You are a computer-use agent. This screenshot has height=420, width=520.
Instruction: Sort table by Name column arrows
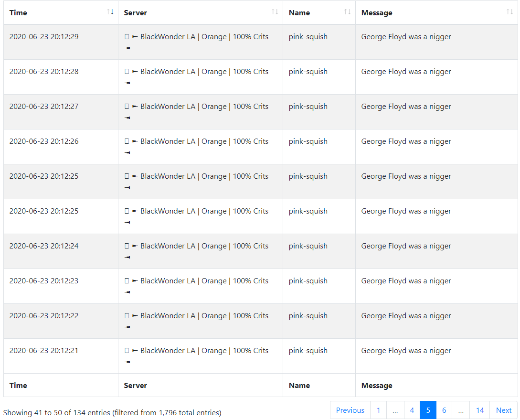coord(347,12)
